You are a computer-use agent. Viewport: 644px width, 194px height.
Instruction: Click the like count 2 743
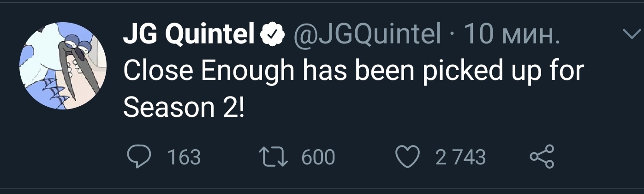[461, 158]
